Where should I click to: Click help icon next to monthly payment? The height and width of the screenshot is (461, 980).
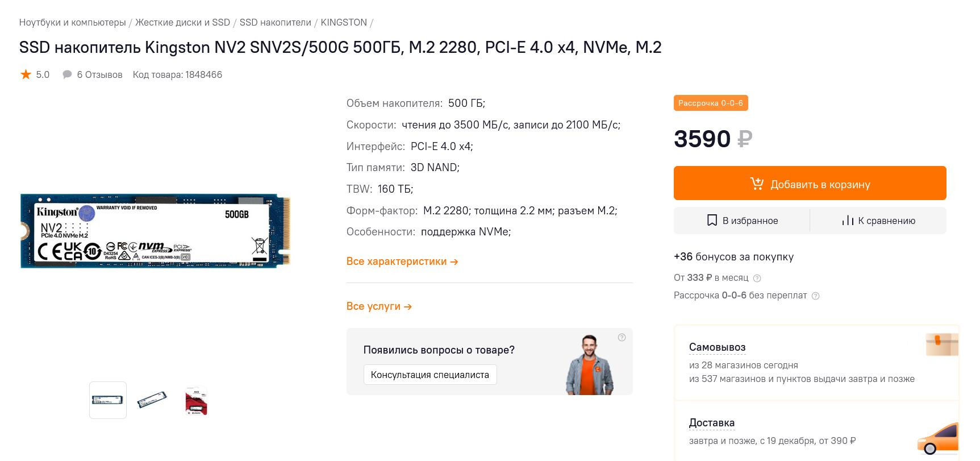click(757, 279)
